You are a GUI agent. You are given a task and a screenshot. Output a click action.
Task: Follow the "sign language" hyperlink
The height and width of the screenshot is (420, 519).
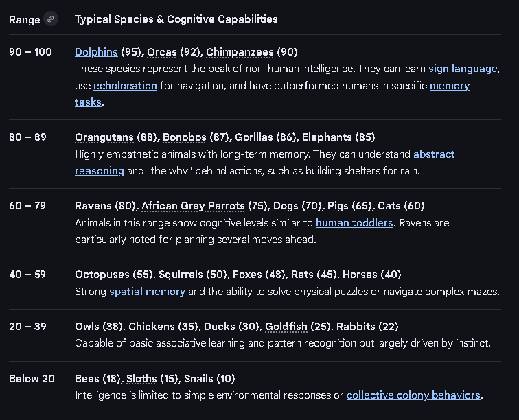tap(463, 69)
